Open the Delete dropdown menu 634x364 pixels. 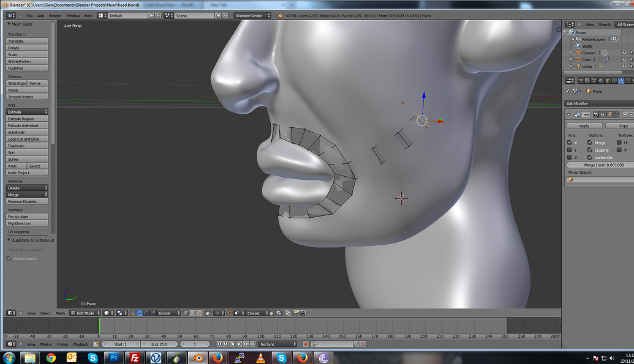coord(27,188)
